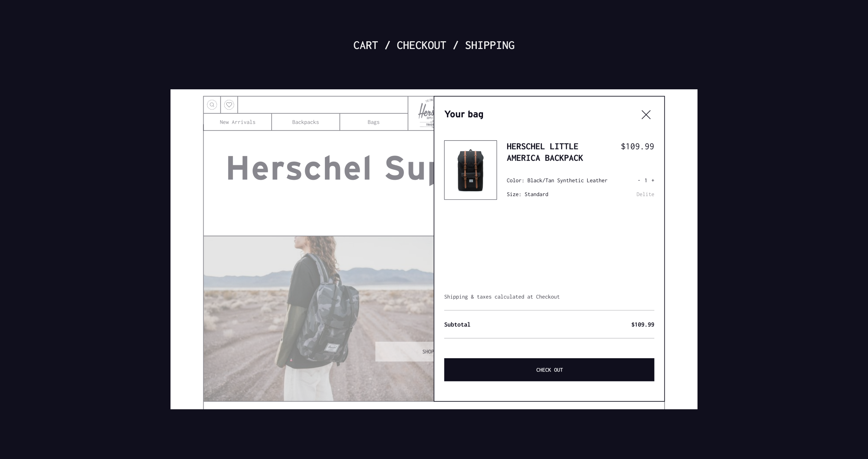
Task: Increase quantity with the plus sign
Action: pyautogui.click(x=653, y=180)
